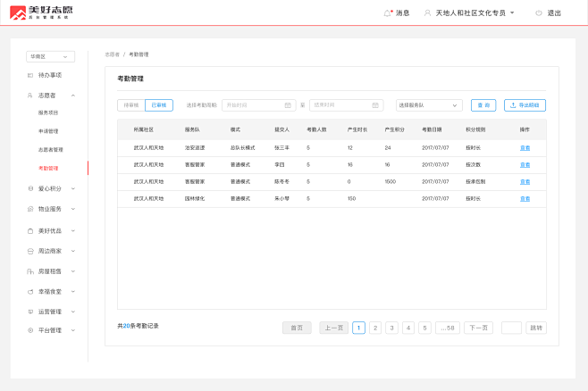Click 查看 for the 张三丰 row

pyautogui.click(x=525, y=148)
